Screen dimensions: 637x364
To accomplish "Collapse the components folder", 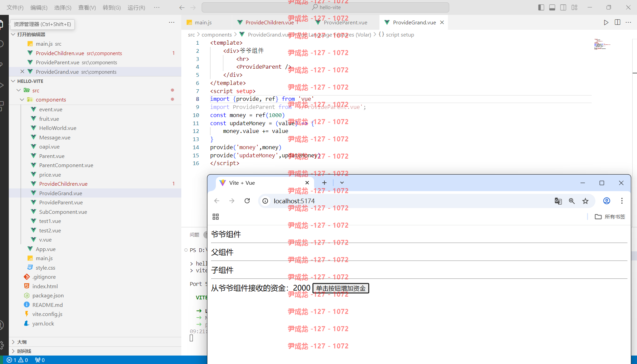I will (22, 99).
